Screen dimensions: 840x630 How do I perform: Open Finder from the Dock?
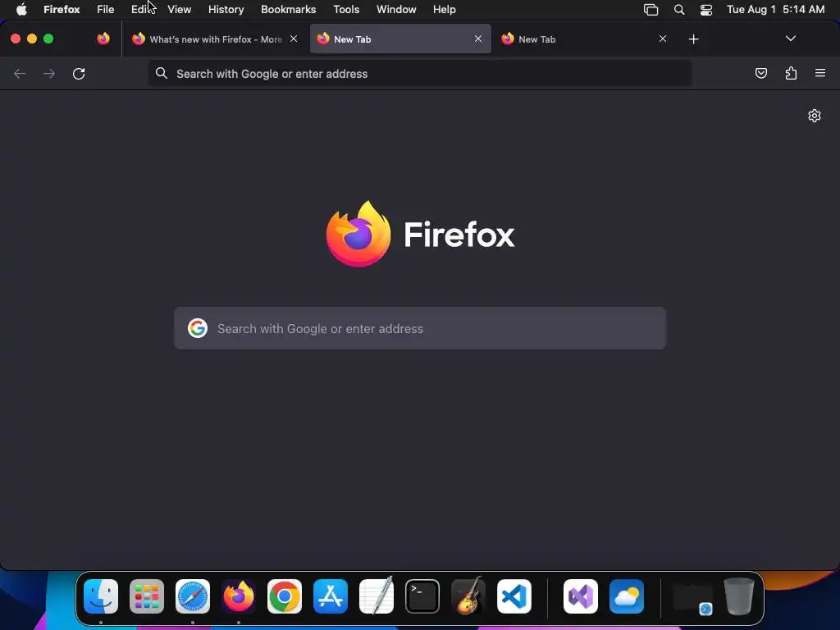(x=101, y=596)
